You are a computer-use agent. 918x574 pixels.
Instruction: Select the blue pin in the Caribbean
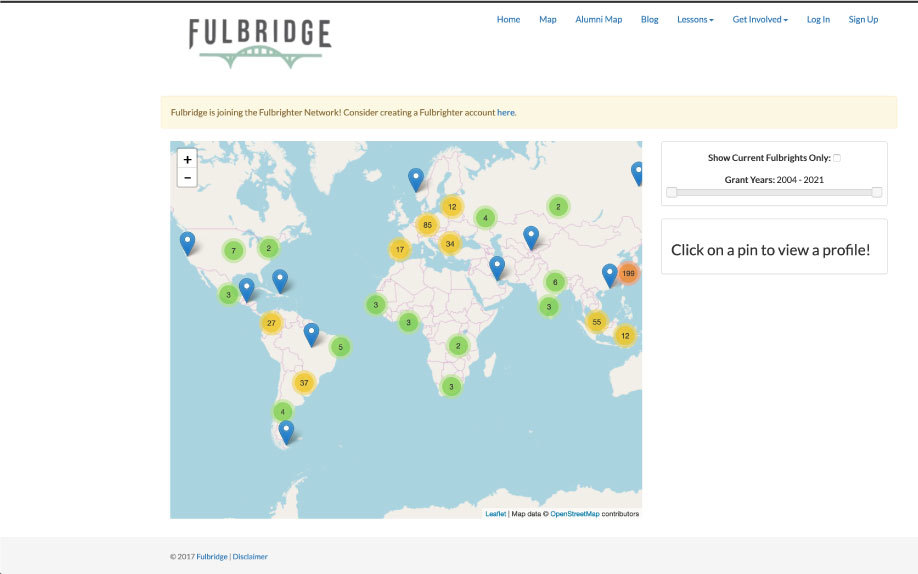pos(280,281)
